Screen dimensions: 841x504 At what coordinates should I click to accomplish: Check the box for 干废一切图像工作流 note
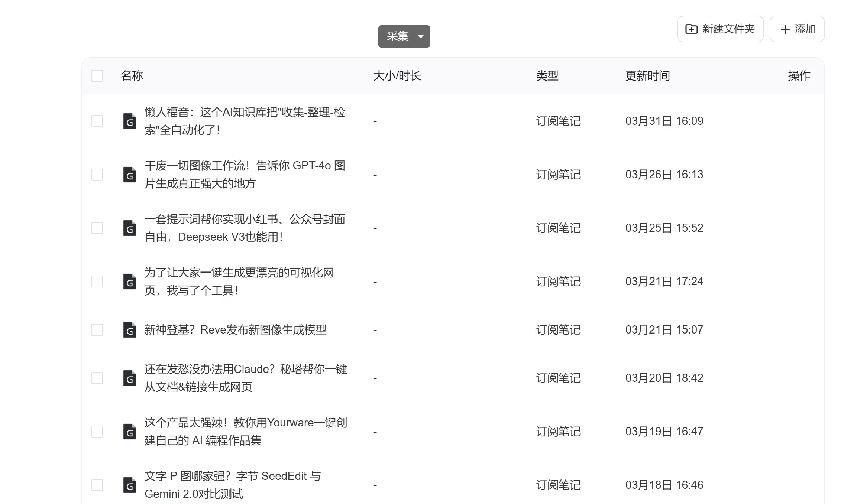point(97,175)
